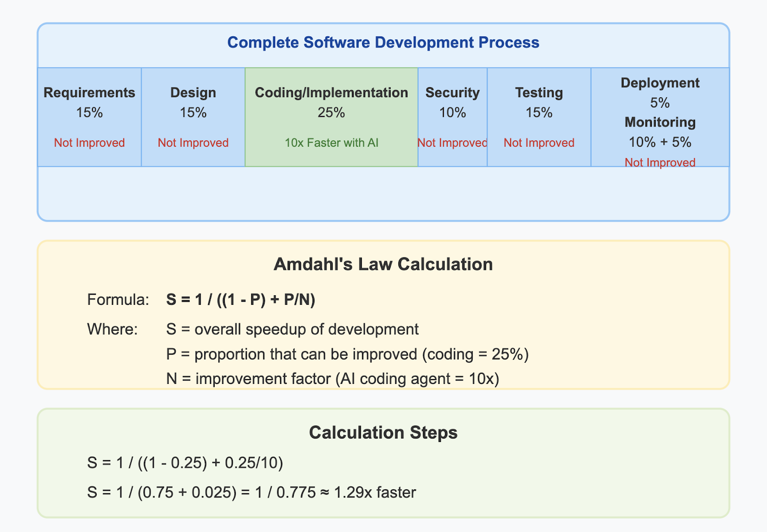Click Not Improved under Security
Screen dimensions: 767x532
click(453, 143)
